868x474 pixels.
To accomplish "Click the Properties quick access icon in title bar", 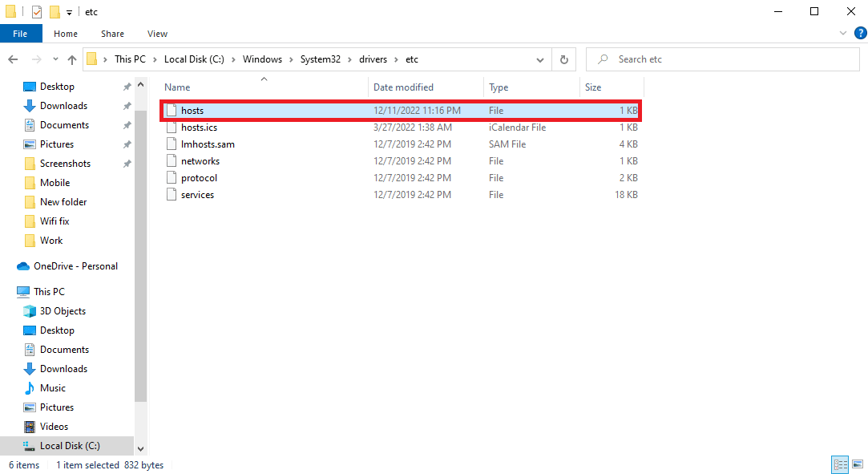I will click(x=37, y=11).
